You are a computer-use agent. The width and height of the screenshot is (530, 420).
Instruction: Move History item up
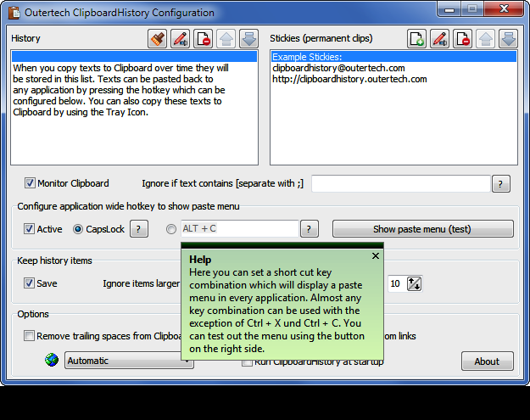pos(226,38)
